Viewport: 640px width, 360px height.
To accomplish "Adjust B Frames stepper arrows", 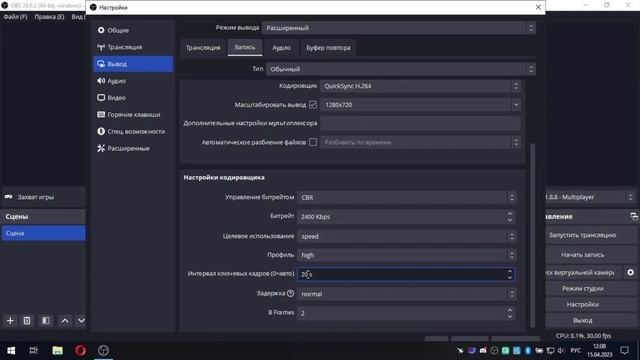I will tap(509, 313).
